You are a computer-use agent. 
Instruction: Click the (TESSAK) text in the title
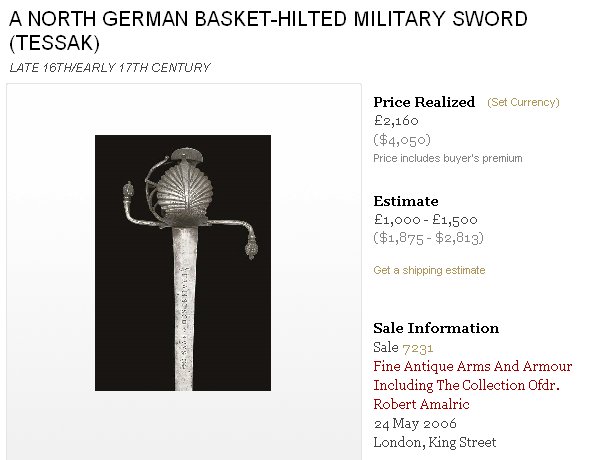tap(55, 42)
